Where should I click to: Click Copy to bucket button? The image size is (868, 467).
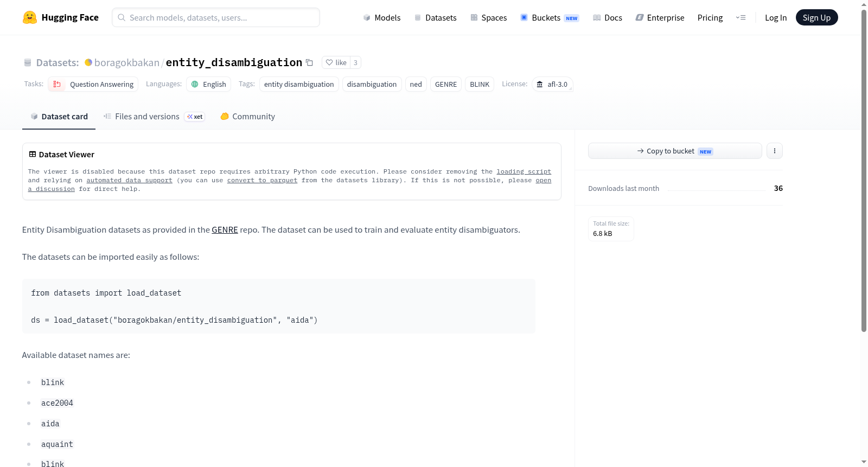tap(675, 151)
